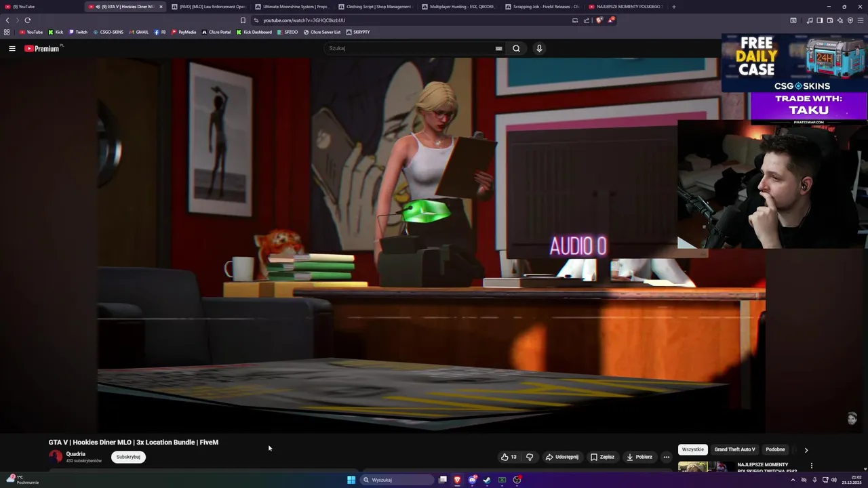Open the Twitch bookmark
Image resolution: width=868 pixels, height=488 pixels.
78,32
